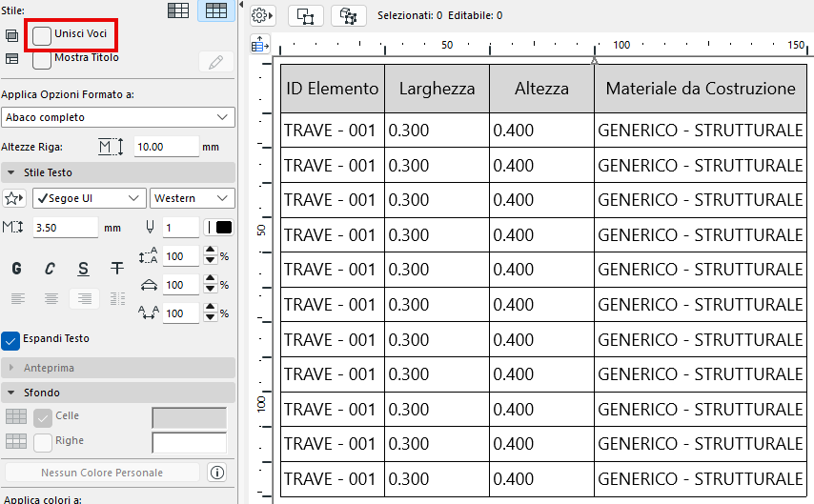Image resolution: width=814 pixels, height=504 pixels.
Task: Click the width scale 100 field
Action: click(181, 285)
